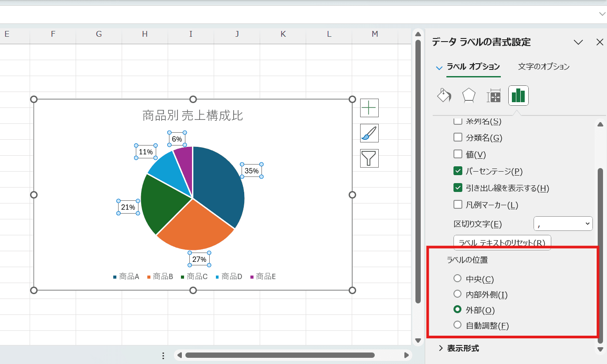
Task: Click the Chart Elements plus button
Action: pos(369,107)
